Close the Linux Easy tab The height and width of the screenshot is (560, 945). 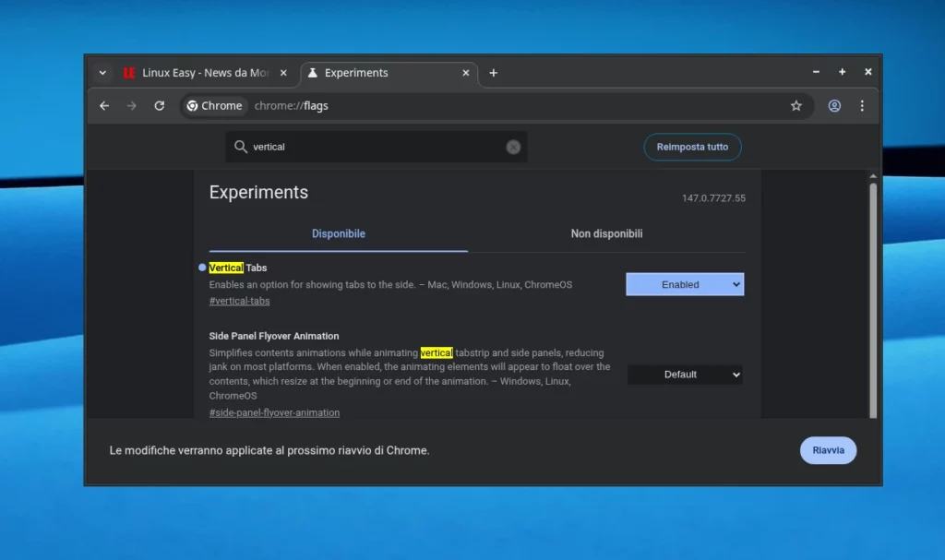(283, 73)
